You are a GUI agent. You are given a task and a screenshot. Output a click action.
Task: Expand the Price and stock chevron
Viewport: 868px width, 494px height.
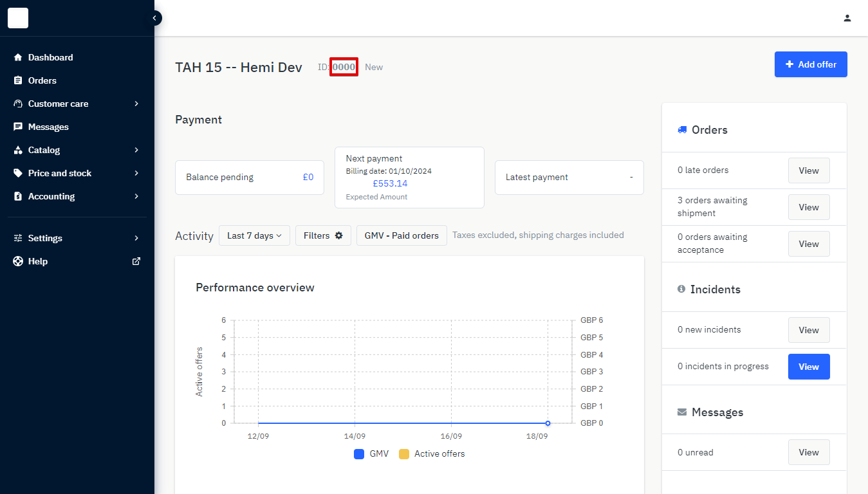pyautogui.click(x=136, y=173)
